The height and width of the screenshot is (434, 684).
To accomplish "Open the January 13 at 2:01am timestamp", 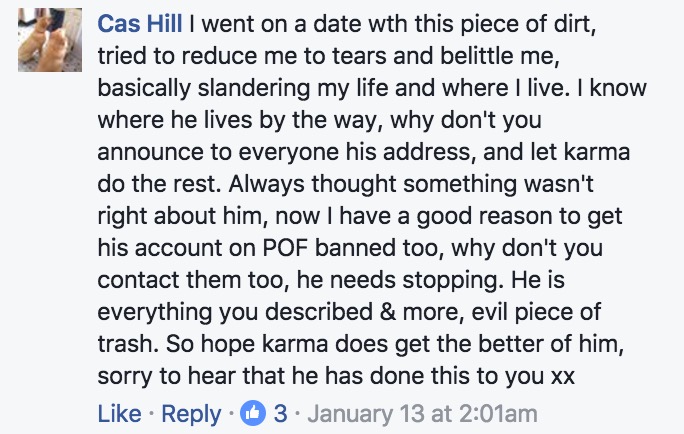I will click(x=422, y=413).
